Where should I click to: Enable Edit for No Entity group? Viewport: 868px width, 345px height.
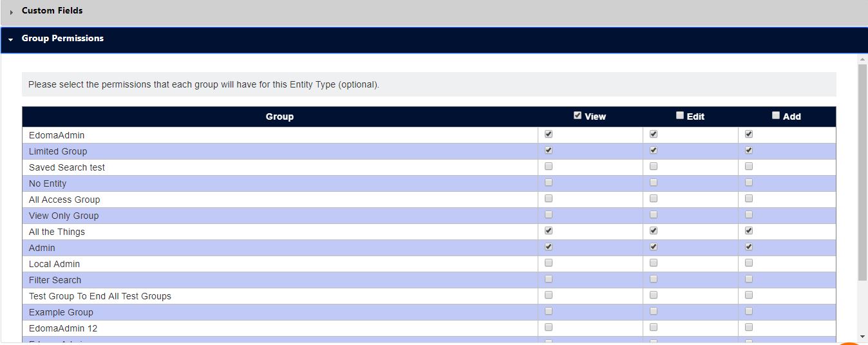tap(654, 183)
